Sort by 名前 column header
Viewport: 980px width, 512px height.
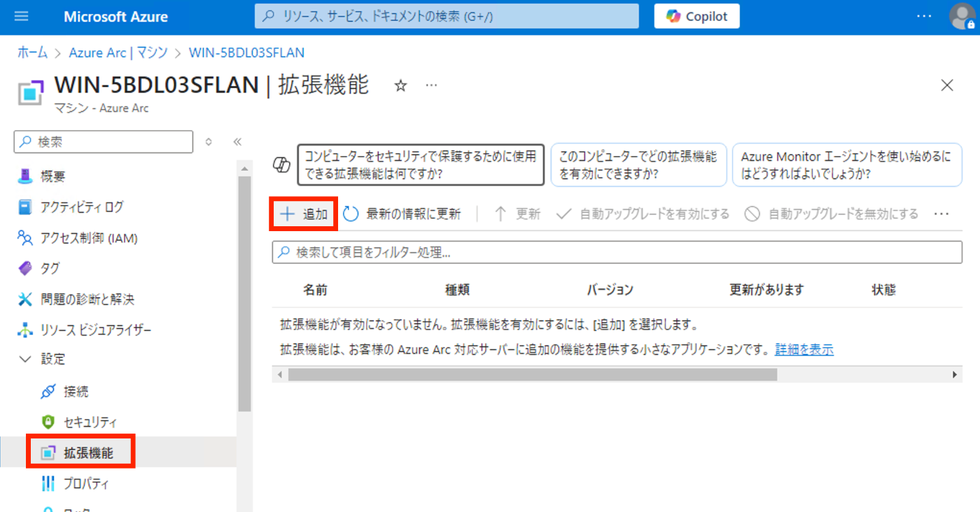[x=315, y=290]
